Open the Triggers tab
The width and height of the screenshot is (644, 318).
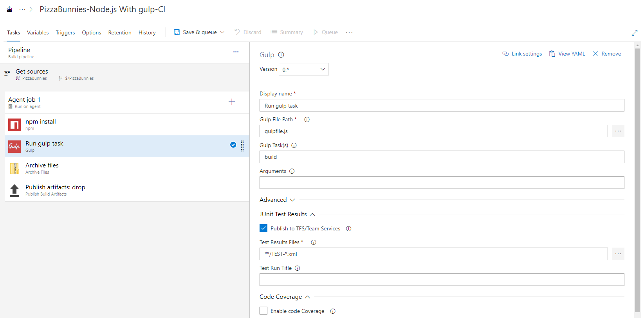click(x=65, y=32)
